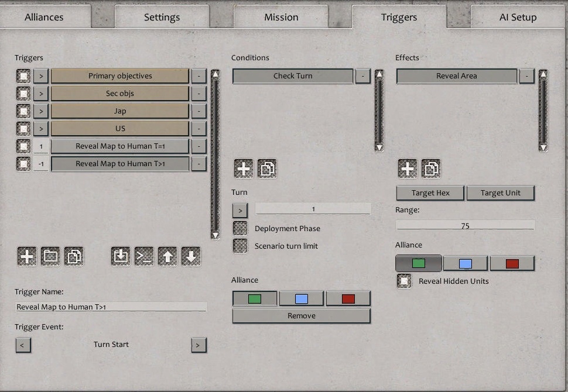This screenshot has width=568, height=392.
Task: Expand the Primary objectives folder
Action: tap(41, 76)
